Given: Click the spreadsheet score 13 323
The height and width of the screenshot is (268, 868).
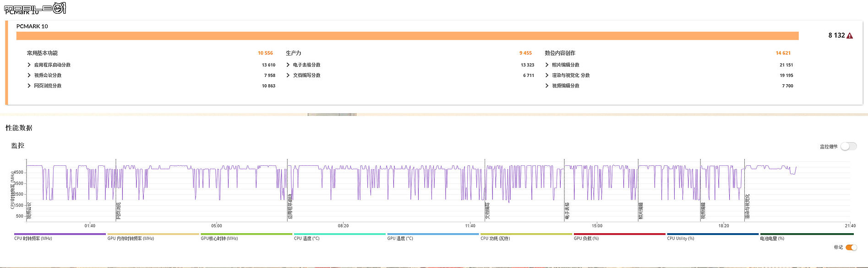Looking at the screenshot, I should 527,65.
